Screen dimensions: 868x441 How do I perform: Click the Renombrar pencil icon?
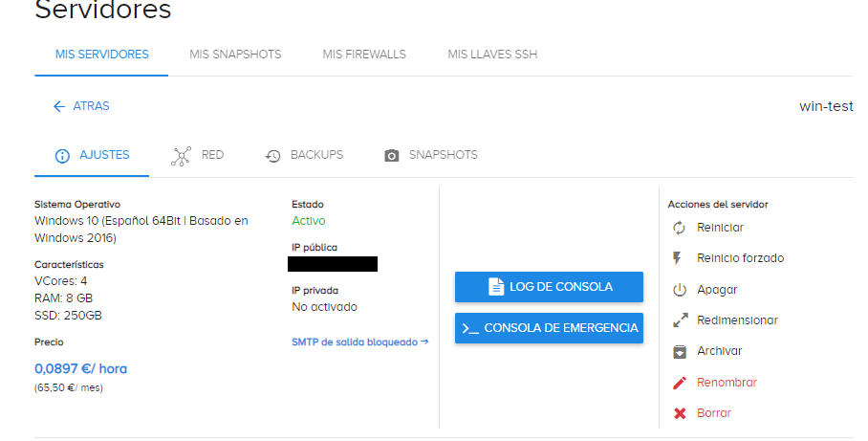tap(680, 383)
